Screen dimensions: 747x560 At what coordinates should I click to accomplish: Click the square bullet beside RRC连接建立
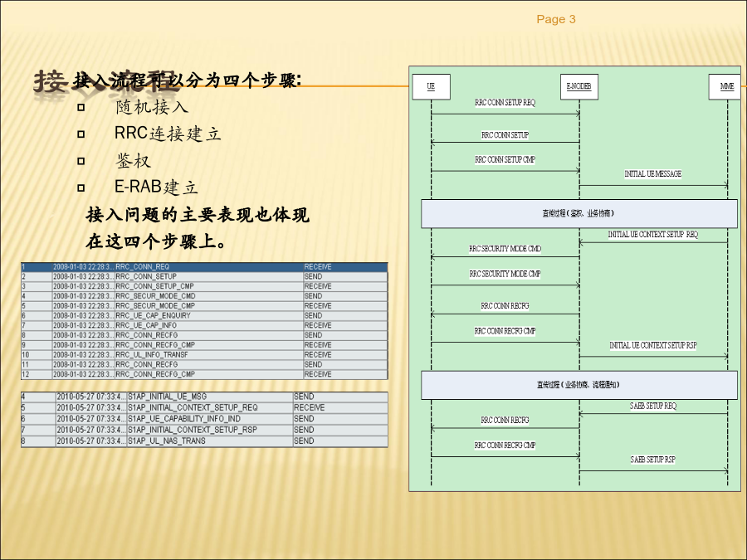[x=81, y=134]
